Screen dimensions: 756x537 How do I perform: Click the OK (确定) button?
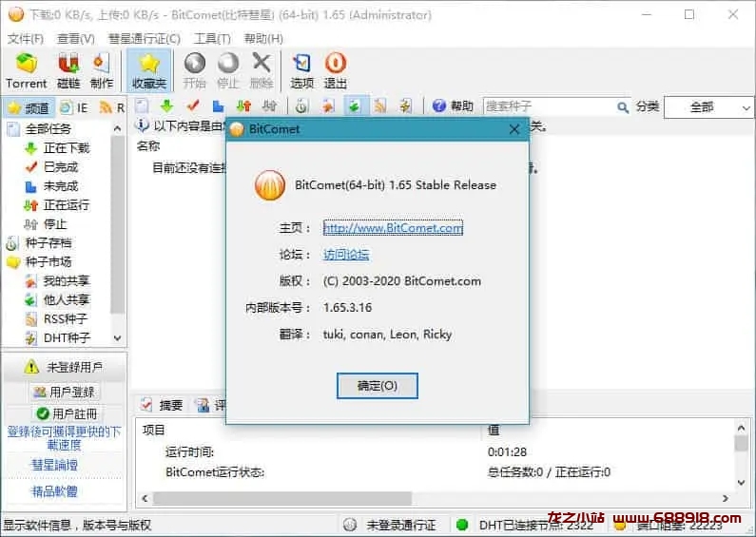[x=377, y=386]
